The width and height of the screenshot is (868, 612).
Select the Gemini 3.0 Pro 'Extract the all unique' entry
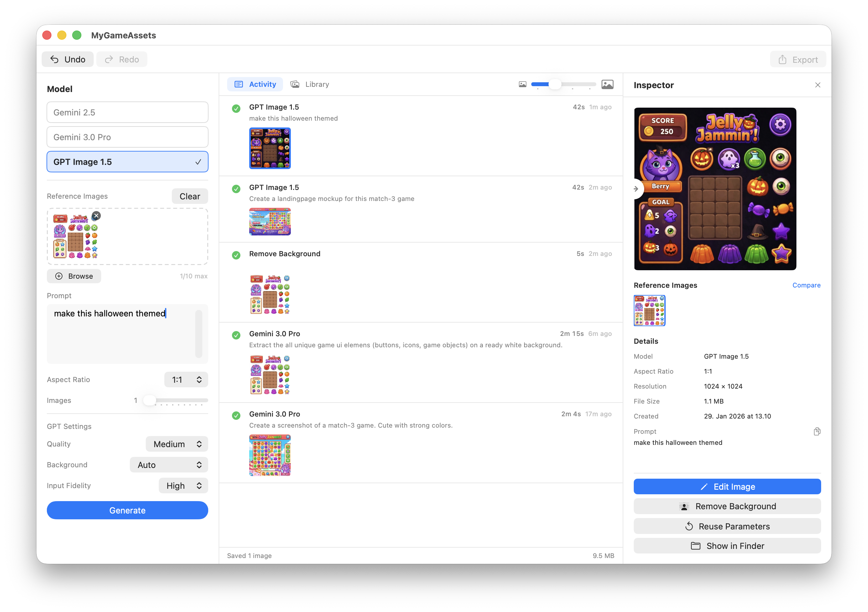click(421, 363)
